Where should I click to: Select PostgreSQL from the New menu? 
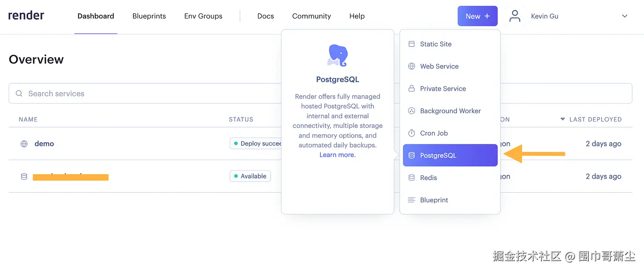coord(450,156)
